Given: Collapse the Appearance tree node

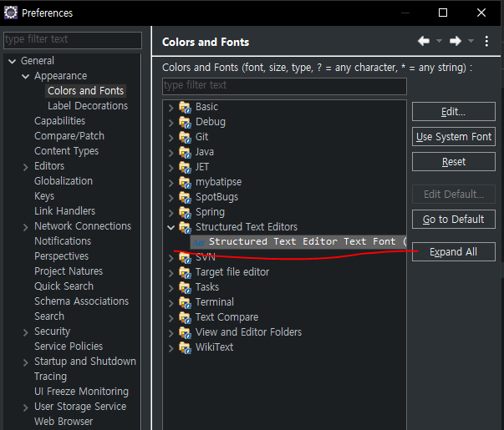Looking at the screenshot, I should point(25,77).
